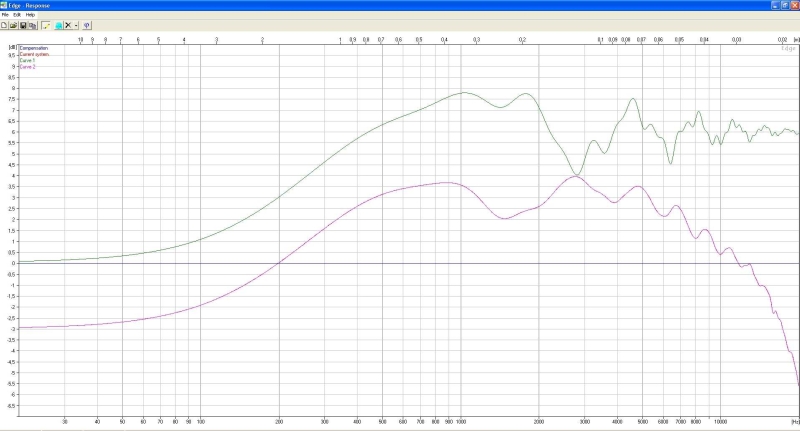Toggle the yellow pencil curve tool
The height and width of the screenshot is (431, 800).
(46, 25)
